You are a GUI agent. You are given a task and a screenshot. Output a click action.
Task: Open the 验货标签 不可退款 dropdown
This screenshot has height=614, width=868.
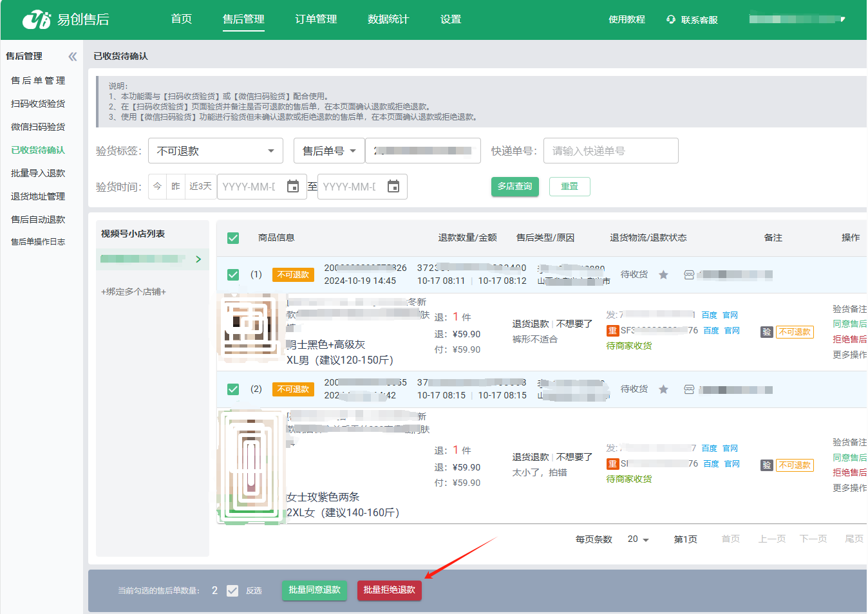pyautogui.click(x=215, y=151)
